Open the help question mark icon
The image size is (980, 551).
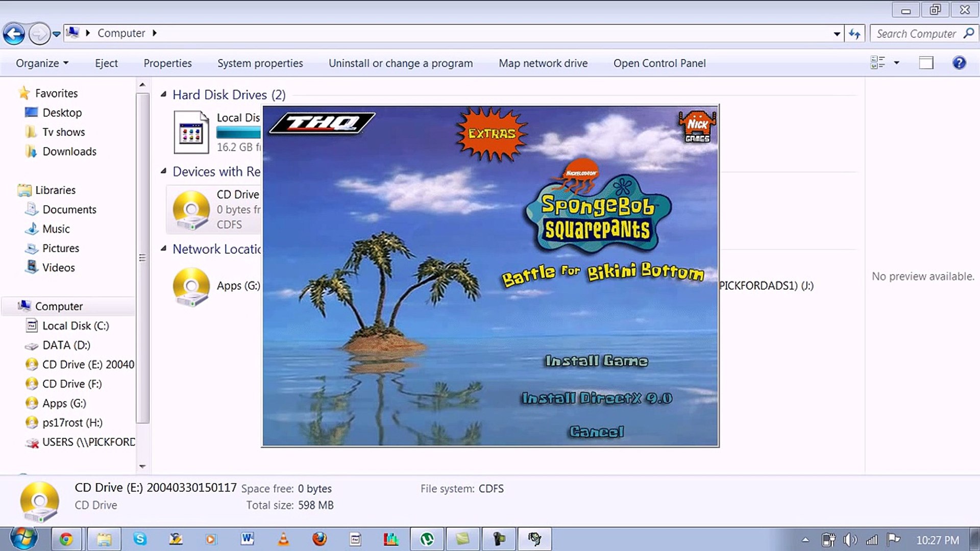coord(959,63)
